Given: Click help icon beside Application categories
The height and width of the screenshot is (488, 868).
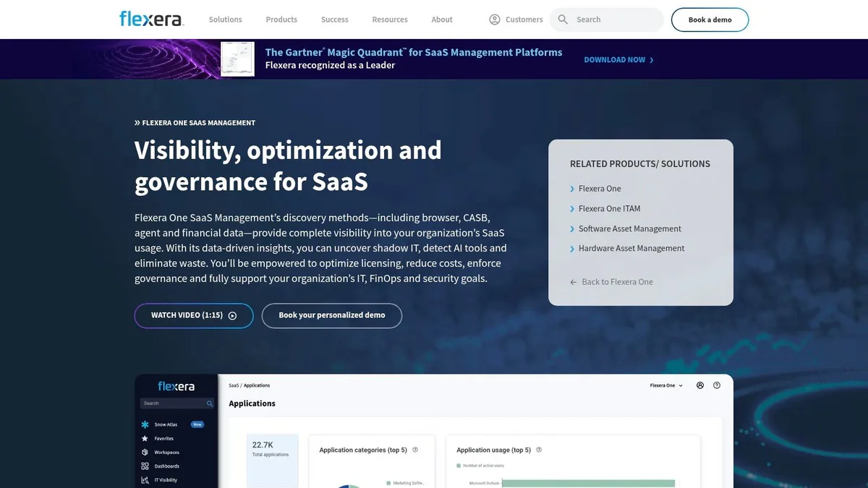Looking at the screenshot, I should (415, 450).
